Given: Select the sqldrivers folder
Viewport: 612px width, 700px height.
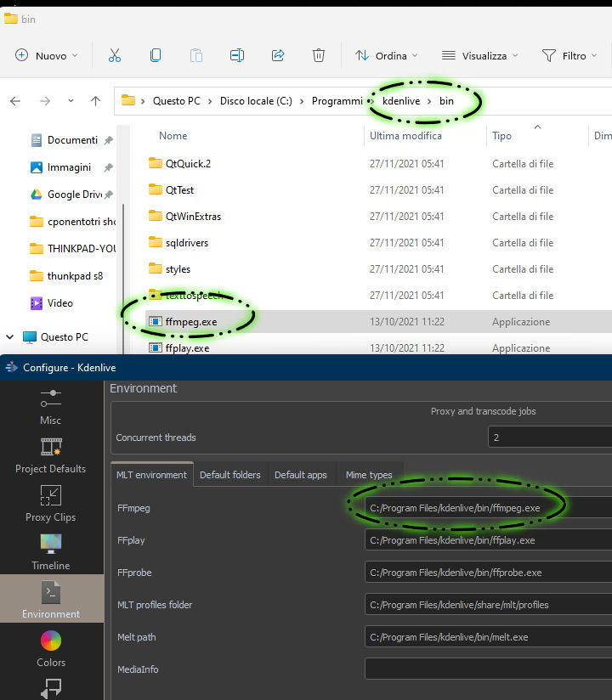Looking at the screenshot, I should 186,243.
